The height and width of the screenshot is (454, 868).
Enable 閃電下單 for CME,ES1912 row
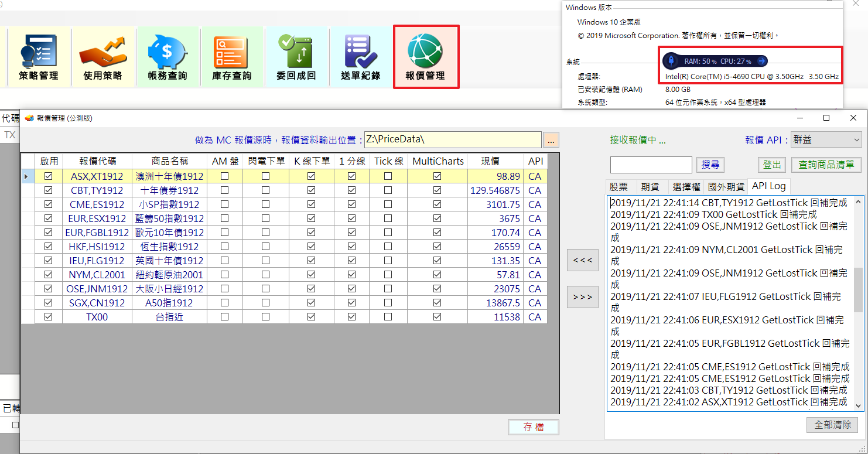[x=266, y=204]
